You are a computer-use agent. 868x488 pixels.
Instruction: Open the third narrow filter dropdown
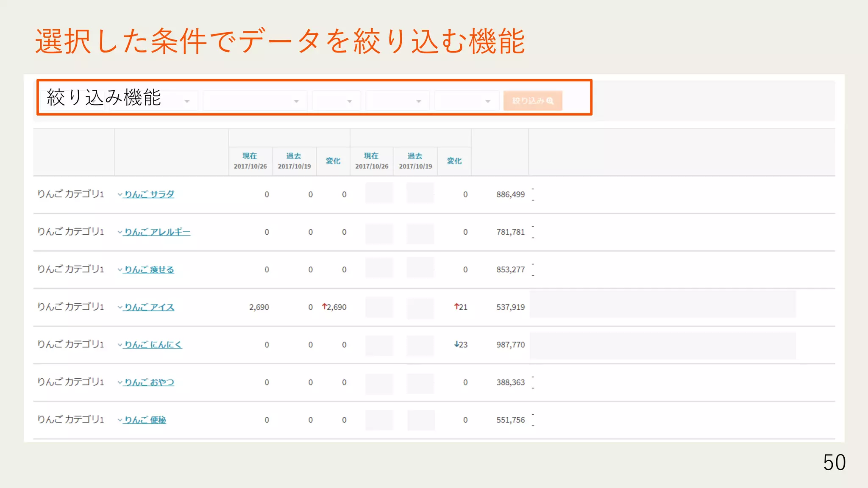336,101
